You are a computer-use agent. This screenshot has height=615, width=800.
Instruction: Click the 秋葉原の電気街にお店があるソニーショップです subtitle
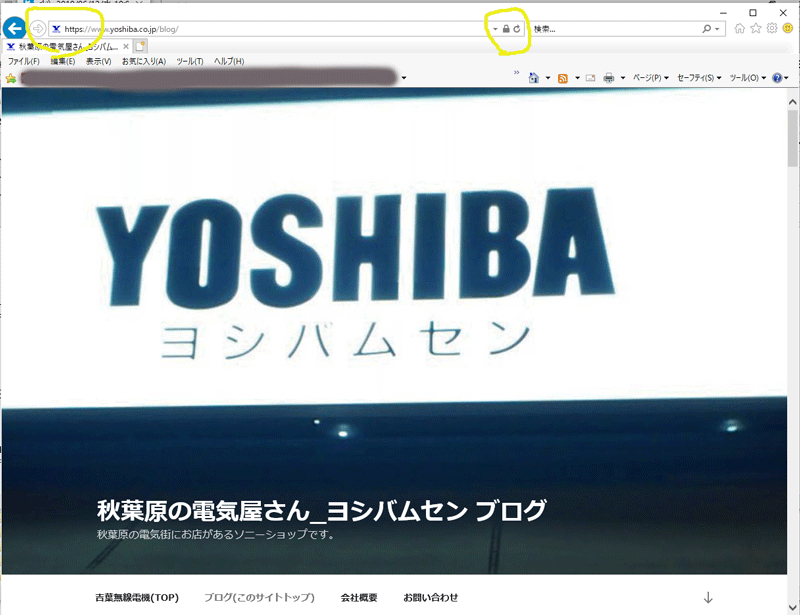pos(216,534)
